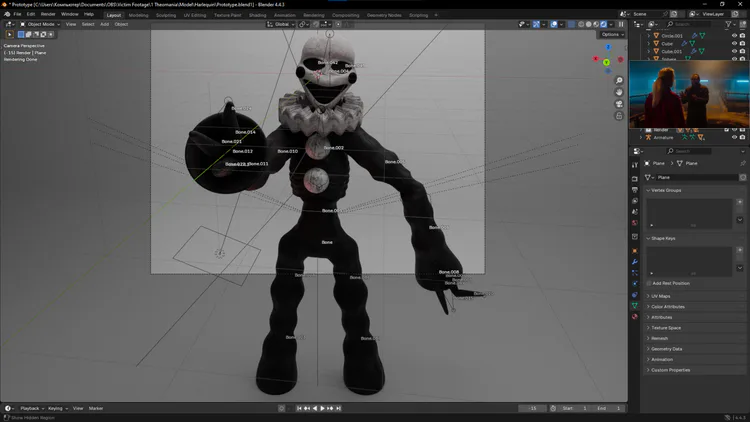This screenshot has height=422, width=750.
Task: Open the viewport Add menu
Action: pyautogui.click(x=104, y=24)
